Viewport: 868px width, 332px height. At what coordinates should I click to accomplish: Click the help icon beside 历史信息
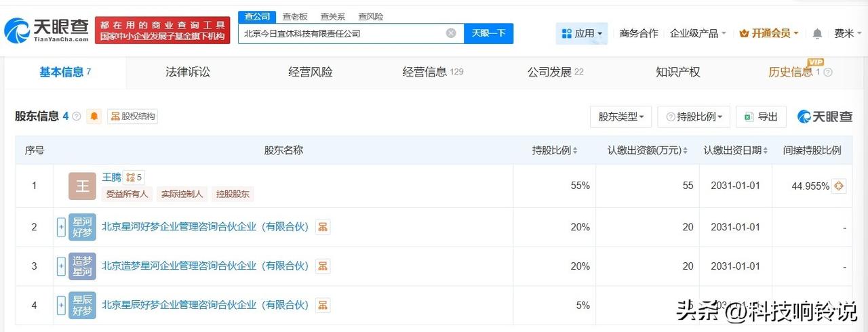(827, 72)
